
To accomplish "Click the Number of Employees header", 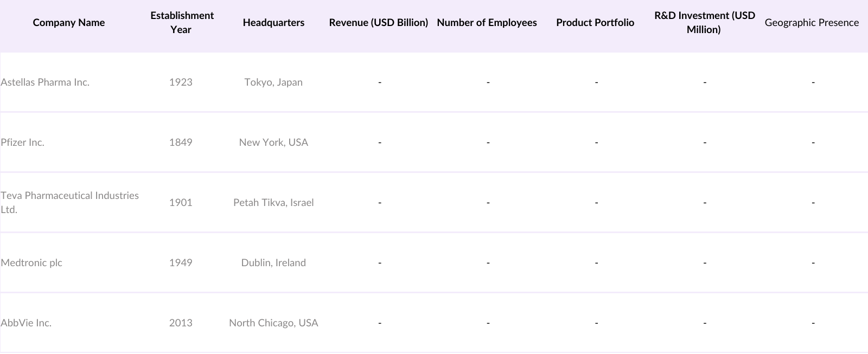I will coord(487,23).
